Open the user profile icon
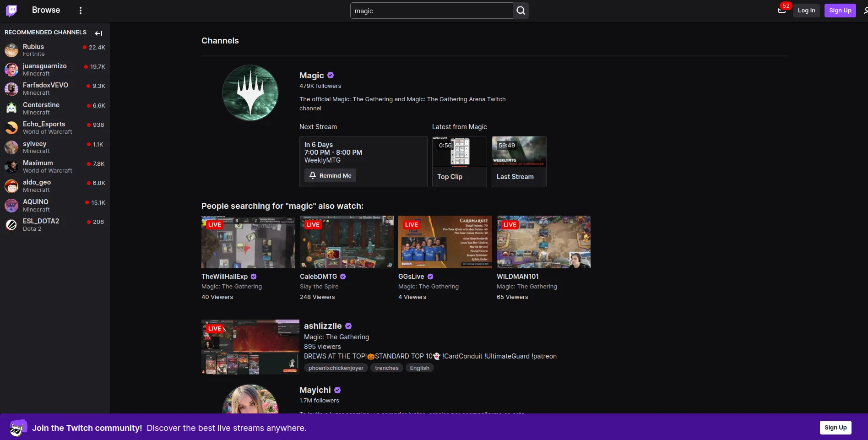This screenshot has height=440, width=868. (x=865, y=11)
